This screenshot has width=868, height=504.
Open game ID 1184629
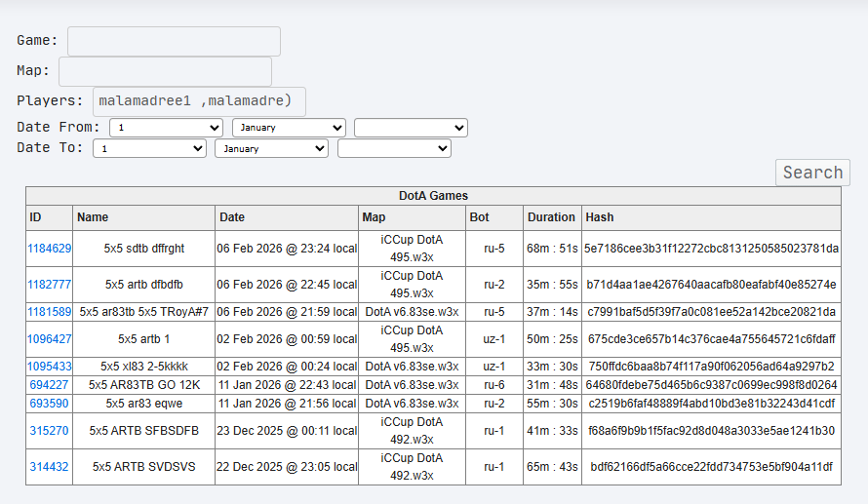pos(50,249)
